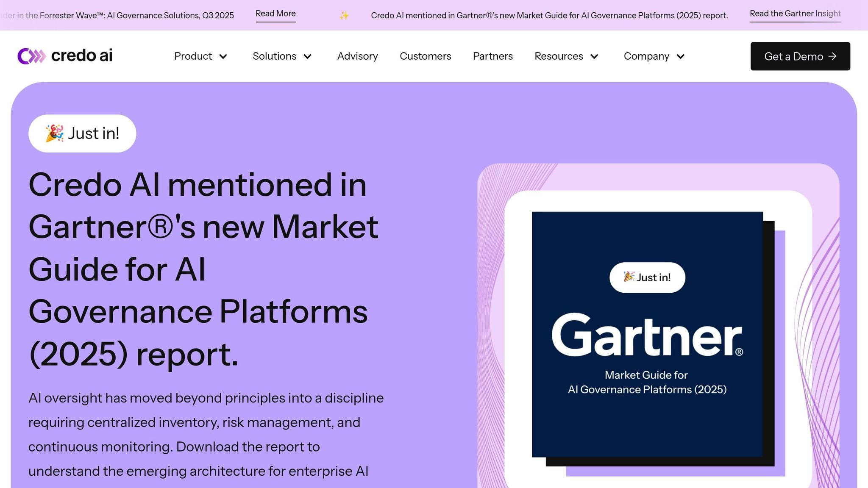Click the credo ai wordmark text
This screenshot has height=488, width=868.
tap(82, 55)
